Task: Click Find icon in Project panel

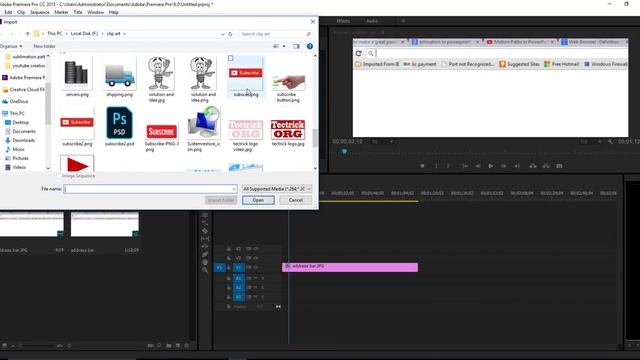Action: click(159, 346)
